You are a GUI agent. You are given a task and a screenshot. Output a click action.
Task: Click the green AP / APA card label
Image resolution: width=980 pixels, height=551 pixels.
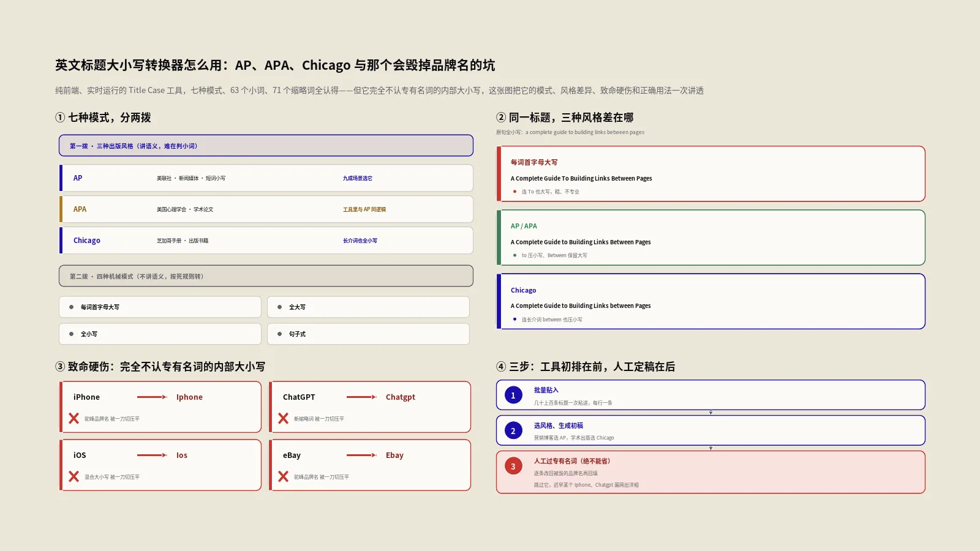[x=524, y=227]
